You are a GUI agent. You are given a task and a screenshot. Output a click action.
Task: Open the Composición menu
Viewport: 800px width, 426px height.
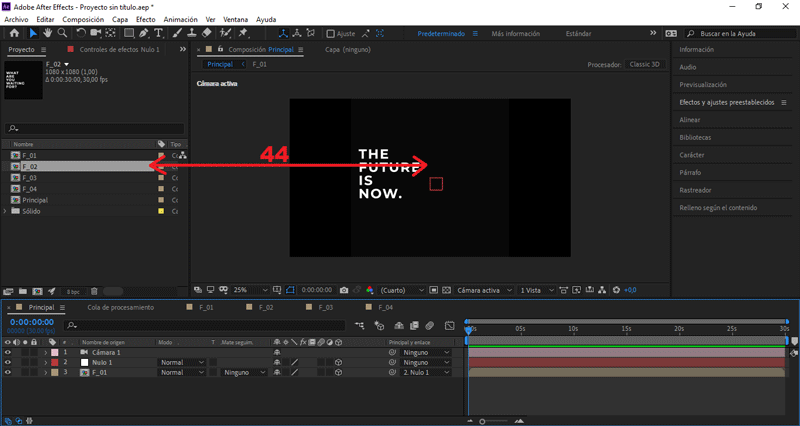83,19
